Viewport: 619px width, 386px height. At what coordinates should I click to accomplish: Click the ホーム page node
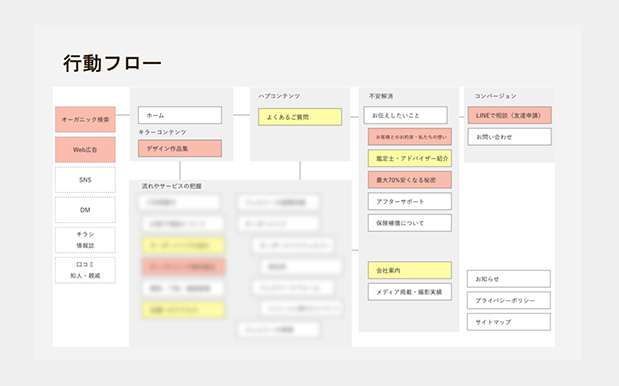pos(180,115)
